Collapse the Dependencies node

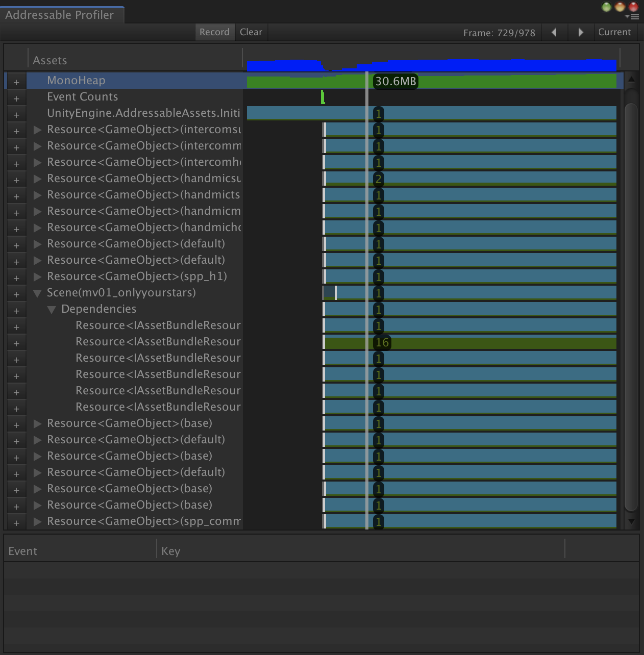point(52,310)
